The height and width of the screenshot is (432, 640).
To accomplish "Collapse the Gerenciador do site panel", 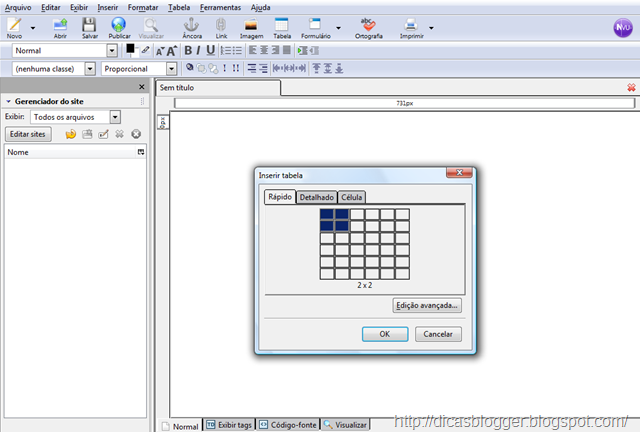I will pyautogui.click(x=8, y=101).
